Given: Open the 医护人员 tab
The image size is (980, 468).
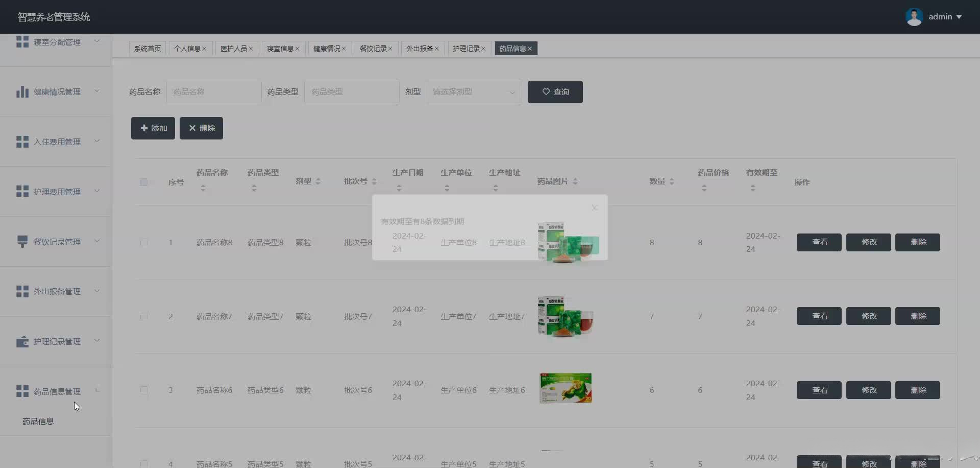Looking at the screenshot, I should [234, 48].
